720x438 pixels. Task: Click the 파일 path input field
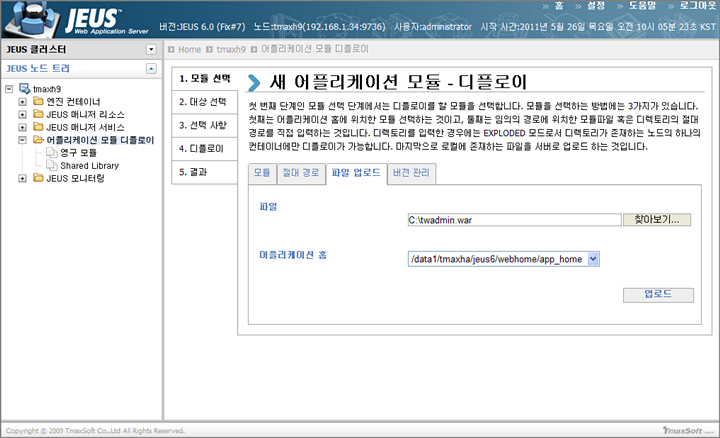[514, 220]
